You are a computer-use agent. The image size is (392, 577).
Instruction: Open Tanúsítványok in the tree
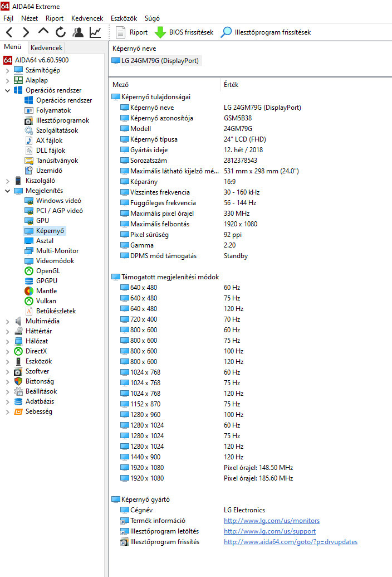coord(51,161)
